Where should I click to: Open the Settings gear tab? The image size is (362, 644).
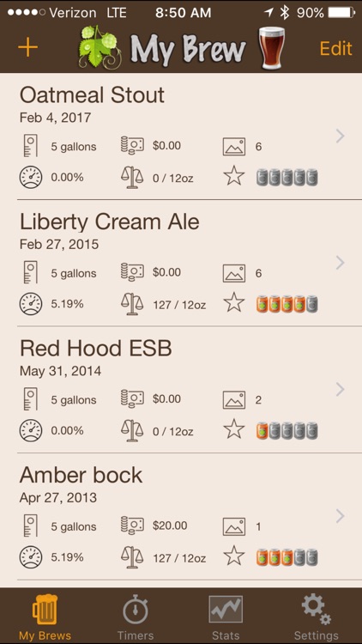(316, 617)
